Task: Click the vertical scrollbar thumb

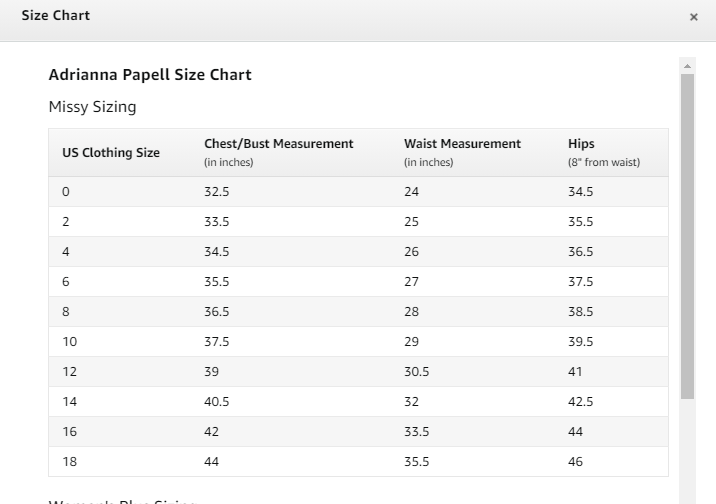Action: (x=687, y=236)
